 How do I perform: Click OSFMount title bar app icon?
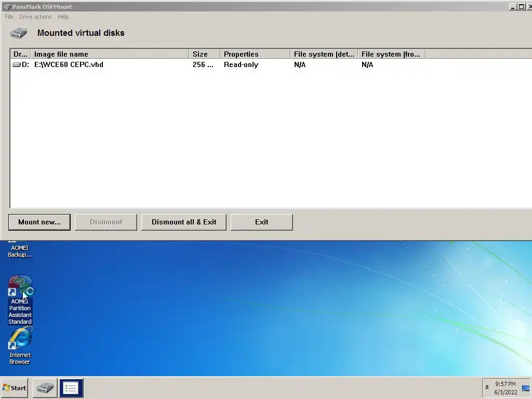(x=7, y=6)
